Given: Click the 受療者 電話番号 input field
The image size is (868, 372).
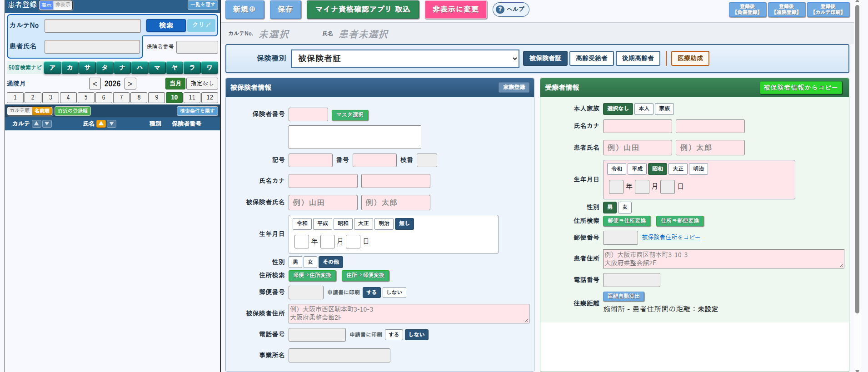Looking at the screenshot, I should click(632, 280).
